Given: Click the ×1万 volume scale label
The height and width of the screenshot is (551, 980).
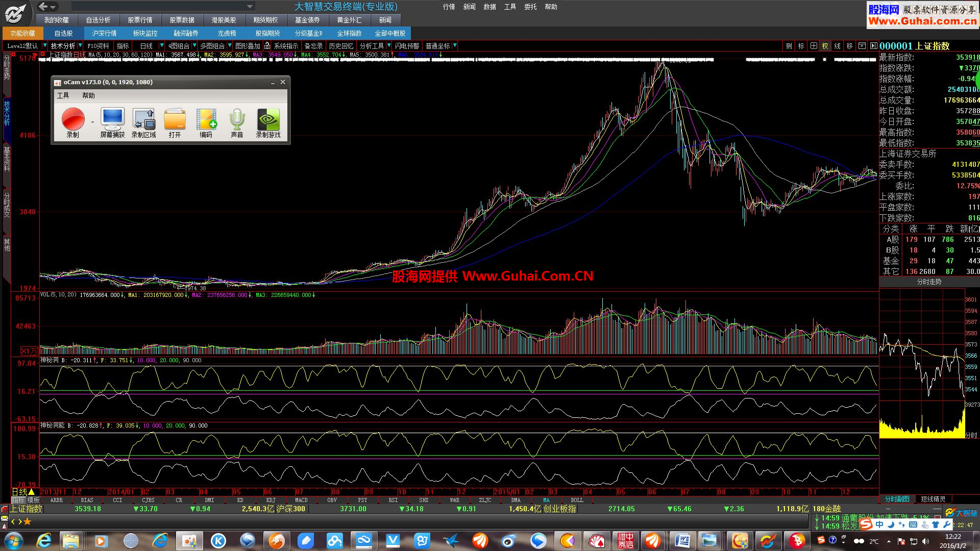Looking at the screenshot, I should coord(29,351).
